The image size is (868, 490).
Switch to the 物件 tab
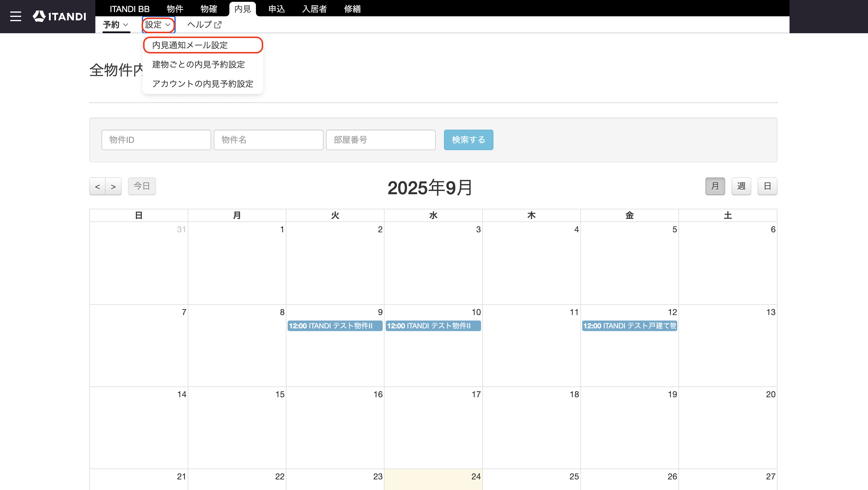click(175, 9)
